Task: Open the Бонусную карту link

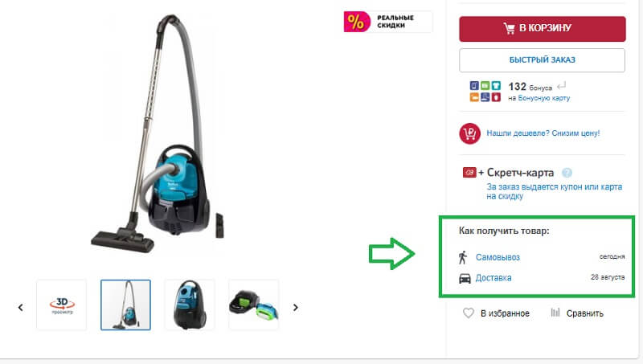Action: (x=544, y=98)
